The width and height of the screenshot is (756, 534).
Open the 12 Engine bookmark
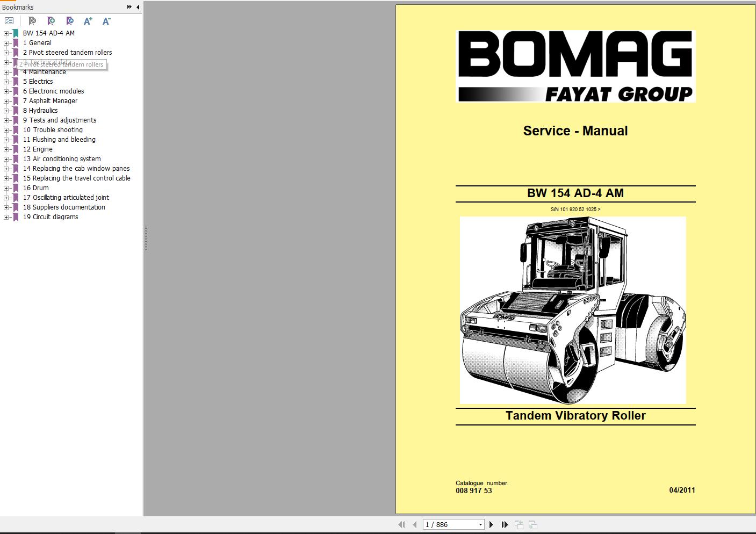[x=38, y=149]
